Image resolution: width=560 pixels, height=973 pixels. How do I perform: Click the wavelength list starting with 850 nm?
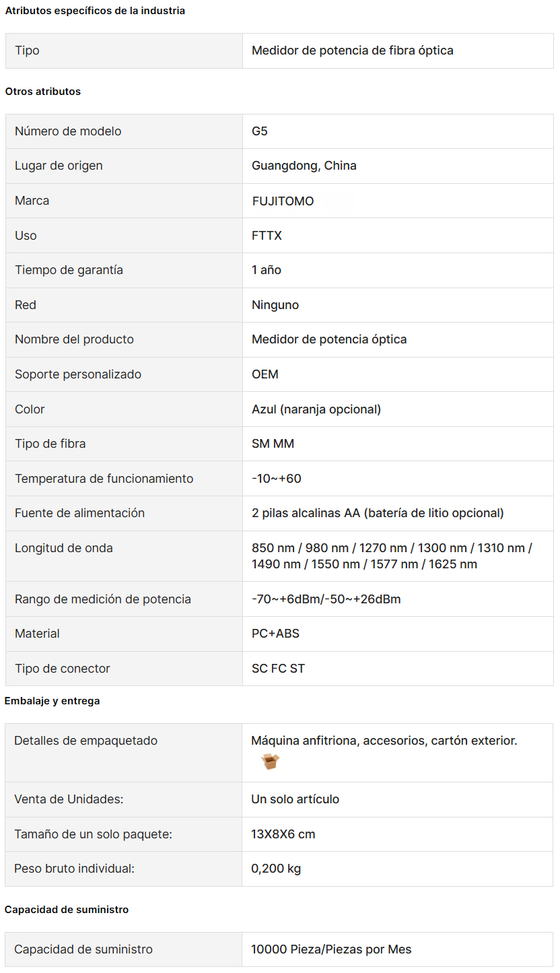(392, 556)
